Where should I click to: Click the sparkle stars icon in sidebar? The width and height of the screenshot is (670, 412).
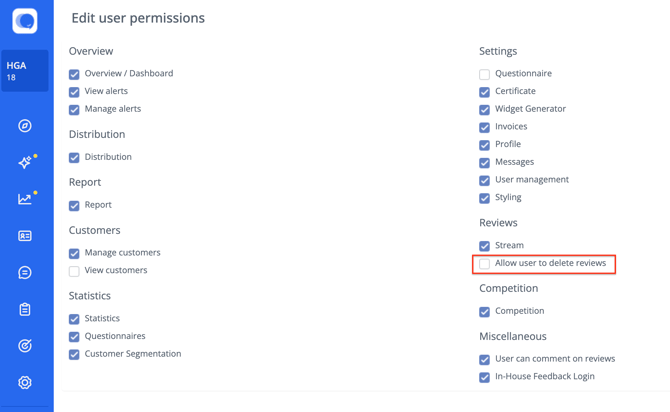tap(25, 162)
